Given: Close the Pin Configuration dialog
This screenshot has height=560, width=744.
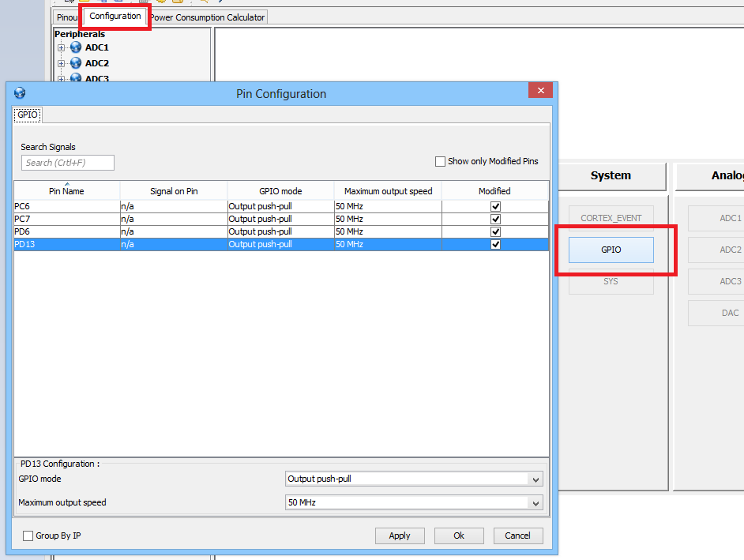Looking at the screenshot, I should coord(540,90).
